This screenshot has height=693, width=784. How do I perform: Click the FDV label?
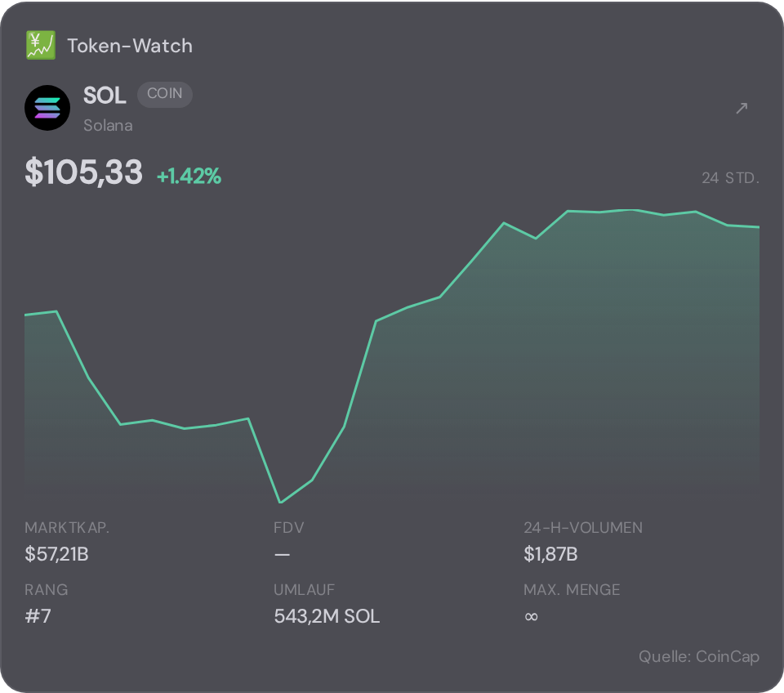click(289, 527)
